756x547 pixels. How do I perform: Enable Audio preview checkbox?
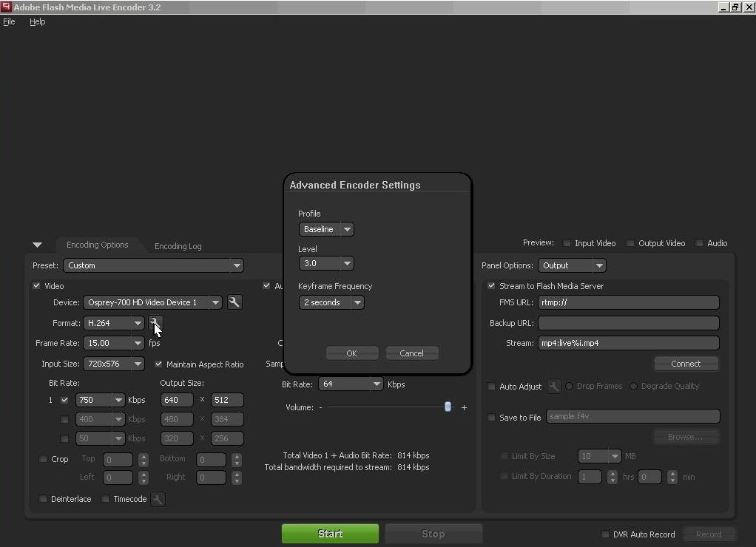[699, 243]
